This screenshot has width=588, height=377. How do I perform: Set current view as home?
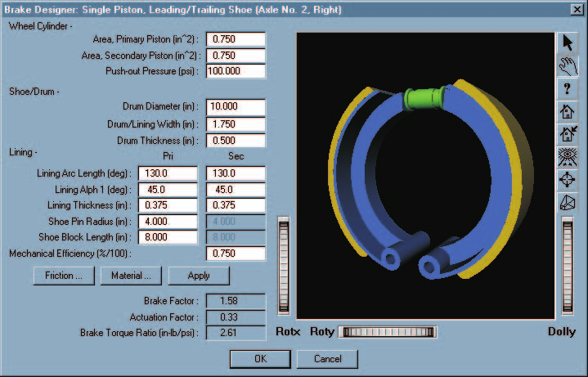click(x=568, y=135)
